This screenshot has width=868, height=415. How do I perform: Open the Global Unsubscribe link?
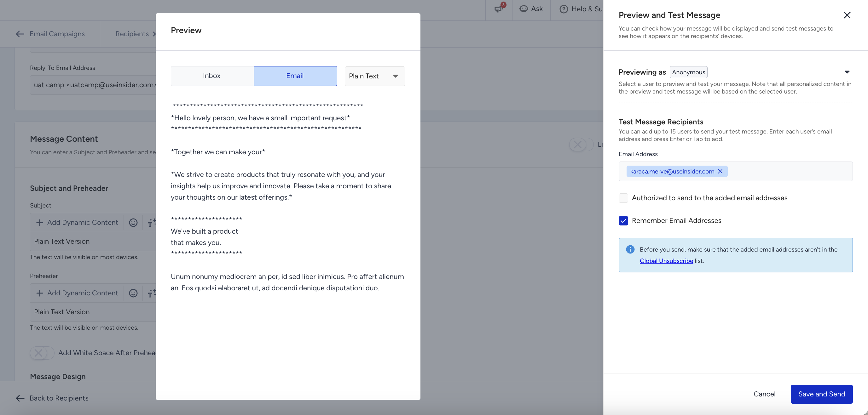tap(666, 261)
